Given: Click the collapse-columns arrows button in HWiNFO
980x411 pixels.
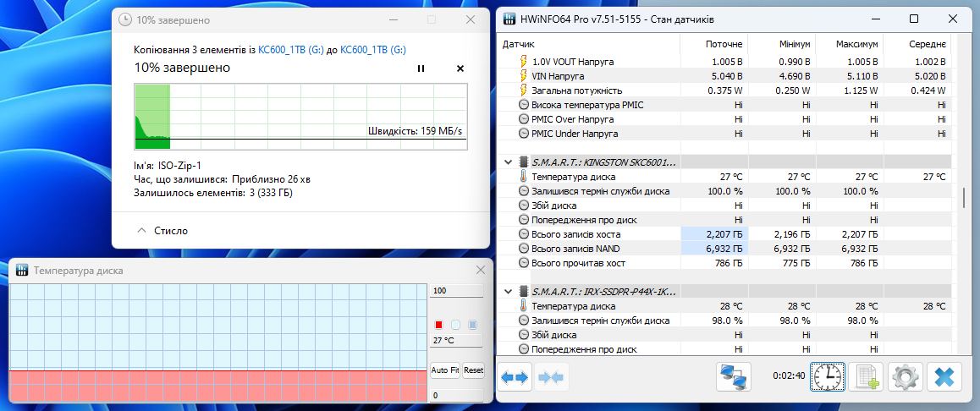Looking at the screenshot, I should [x=551, y=377].
